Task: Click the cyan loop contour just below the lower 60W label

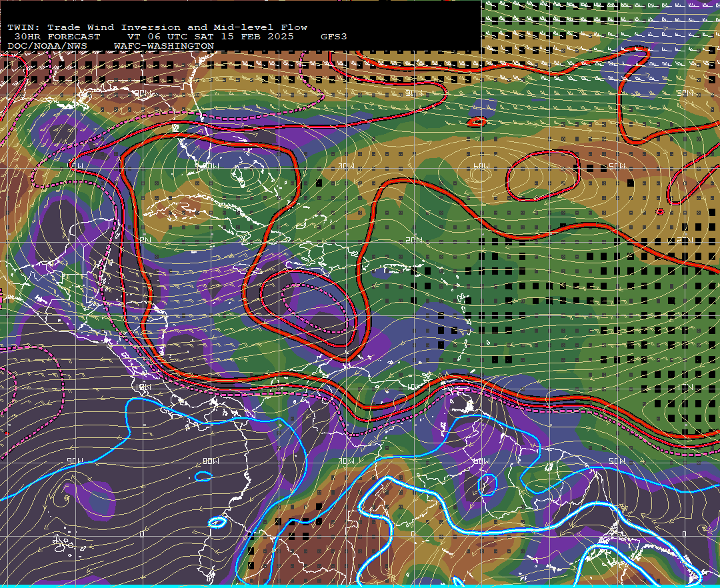Action: click(x=487, y=485)
